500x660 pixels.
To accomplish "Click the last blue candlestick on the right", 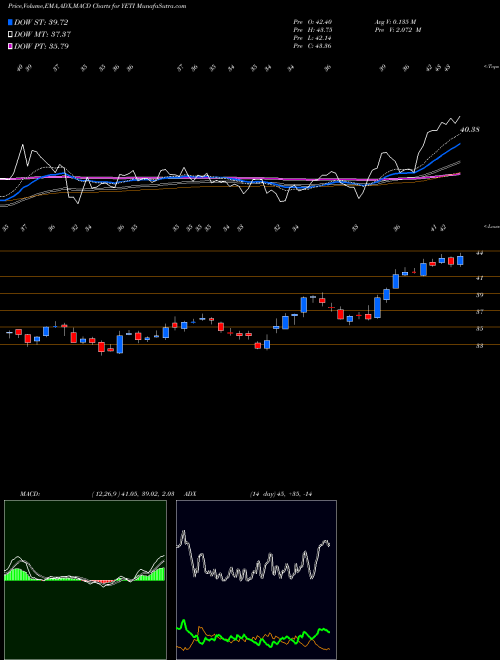I will [460, 261].
